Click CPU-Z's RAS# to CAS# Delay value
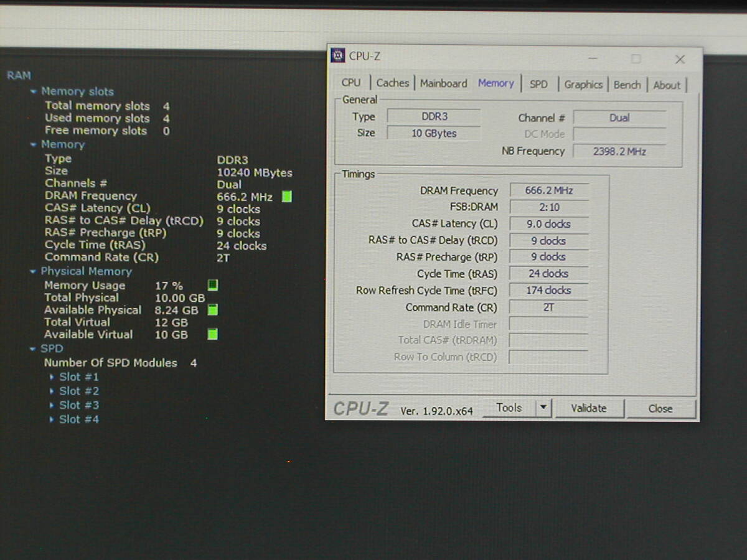This screenshot has width=747, height=560. (x=549, y=241)
